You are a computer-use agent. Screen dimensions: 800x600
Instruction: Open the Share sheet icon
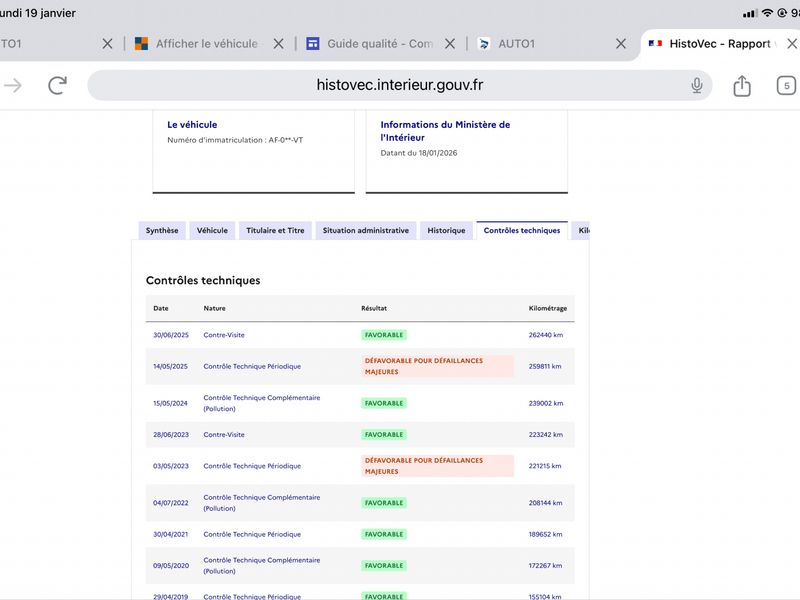click(742, 86)
